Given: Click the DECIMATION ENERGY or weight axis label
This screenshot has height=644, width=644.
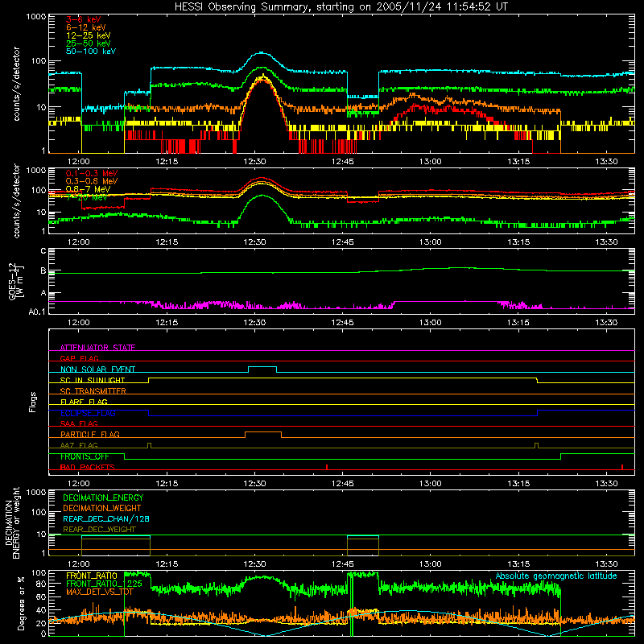Looking at the screenshot, I should [12, 522].
